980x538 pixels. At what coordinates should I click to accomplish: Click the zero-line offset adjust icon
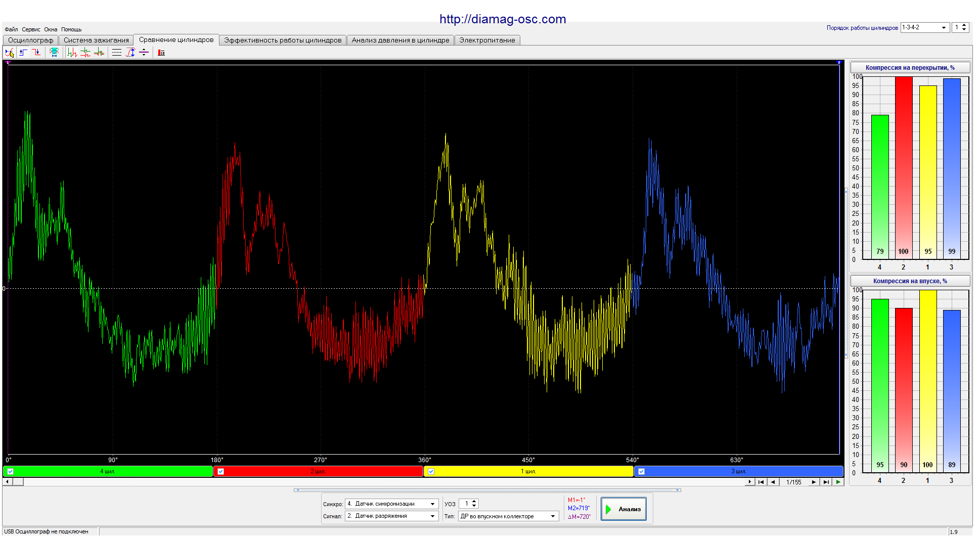tap(144, 52)
